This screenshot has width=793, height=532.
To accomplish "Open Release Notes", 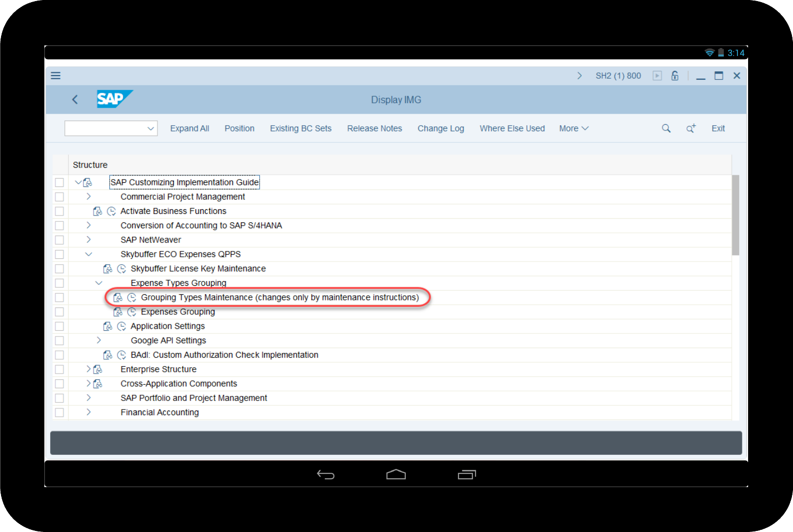I will pos(375,128).
